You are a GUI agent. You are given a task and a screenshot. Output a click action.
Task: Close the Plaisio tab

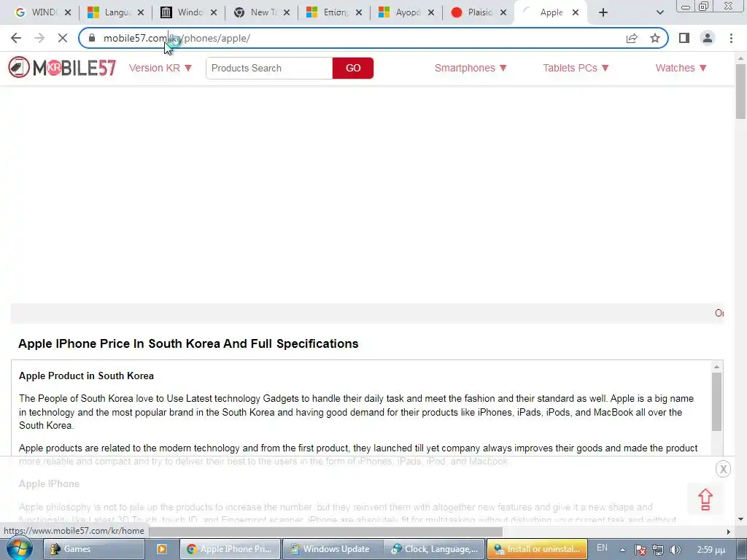pos(503,12)
